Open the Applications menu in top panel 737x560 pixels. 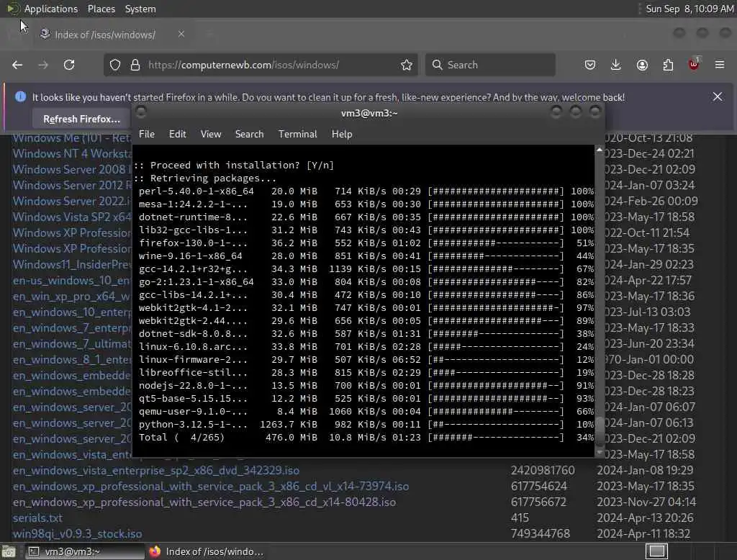(51, 9)
